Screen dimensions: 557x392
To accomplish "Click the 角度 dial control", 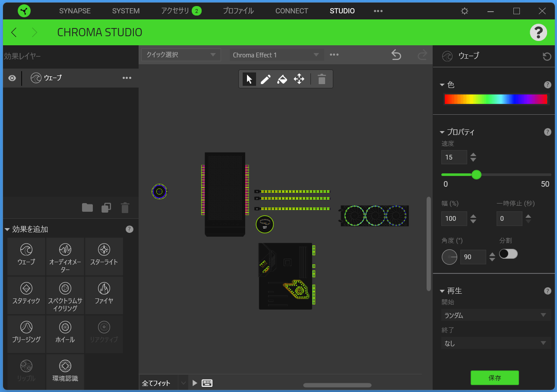I will click(x=449, y=257).
